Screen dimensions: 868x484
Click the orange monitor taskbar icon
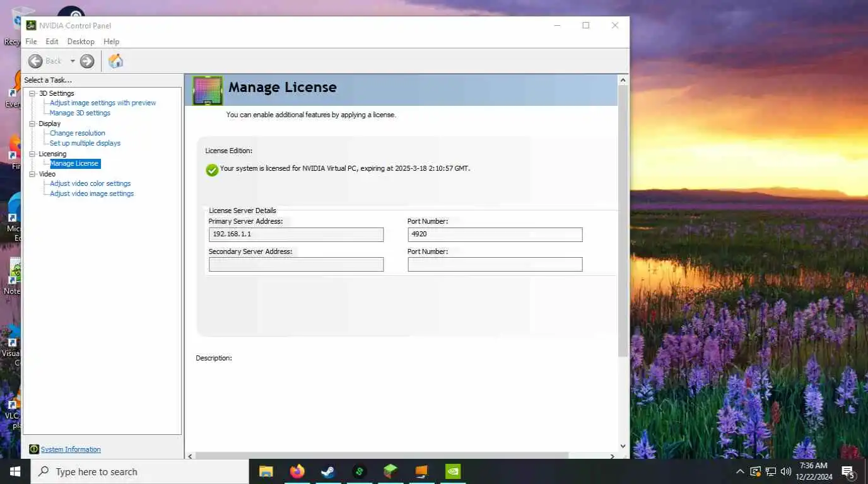pyautogui.click(x=421, y=471)
